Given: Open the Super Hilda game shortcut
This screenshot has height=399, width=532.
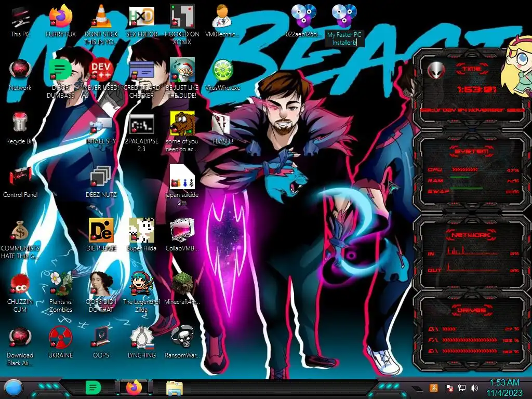Looking at the screenshot, I should click(141, 235).
